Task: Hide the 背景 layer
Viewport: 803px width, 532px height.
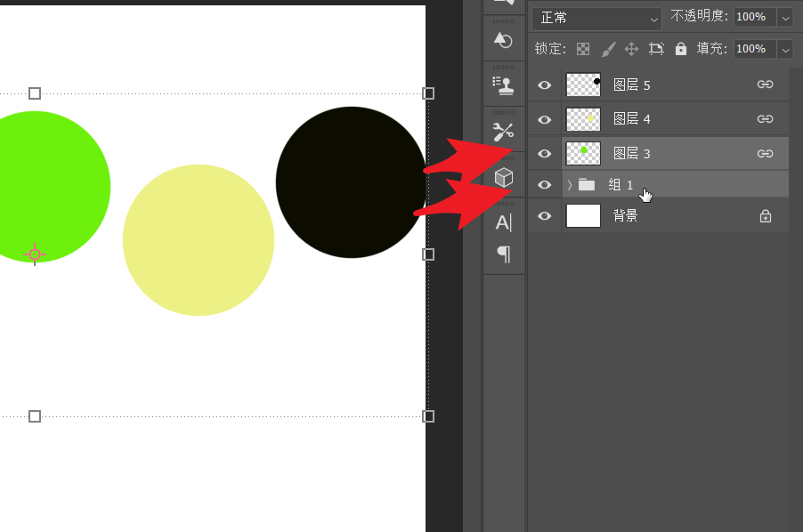Action: (x=545, y=215)
